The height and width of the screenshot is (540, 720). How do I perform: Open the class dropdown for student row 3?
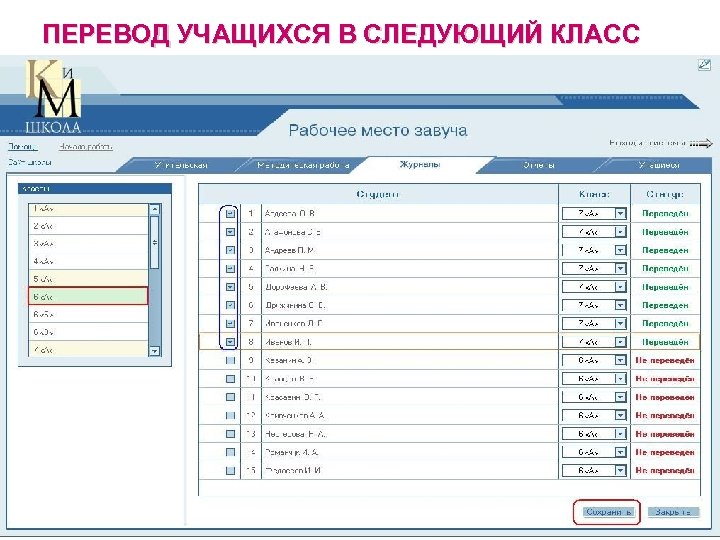[x=620, y=250]
